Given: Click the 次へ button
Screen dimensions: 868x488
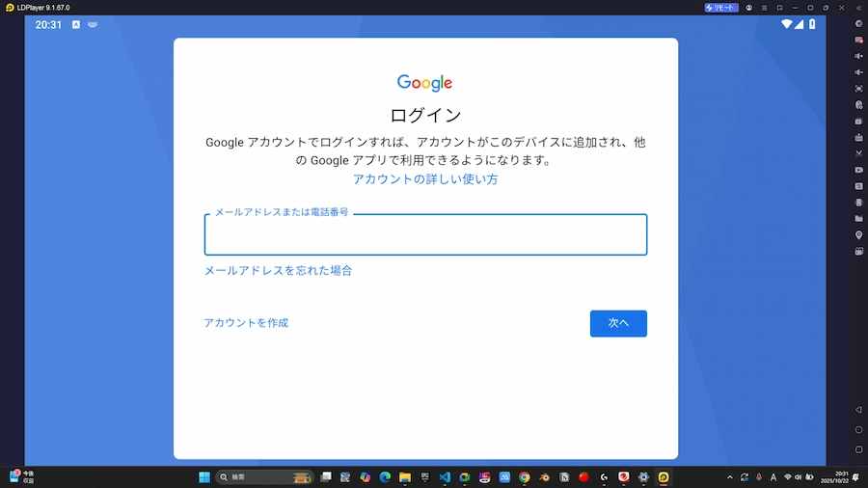Looking at the screenshot, I should [x=618, y=324].
